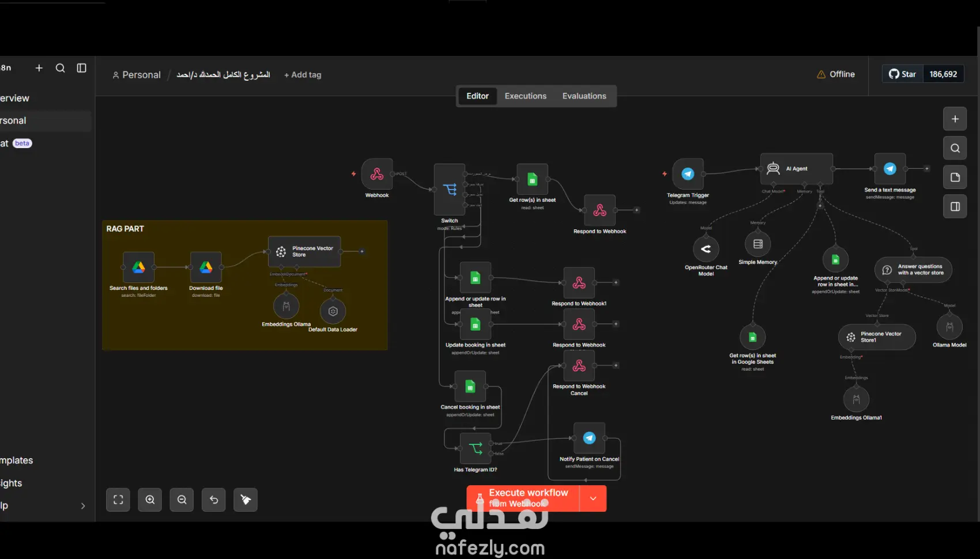Click the Arabic workflow name in the header

point(224,75)
